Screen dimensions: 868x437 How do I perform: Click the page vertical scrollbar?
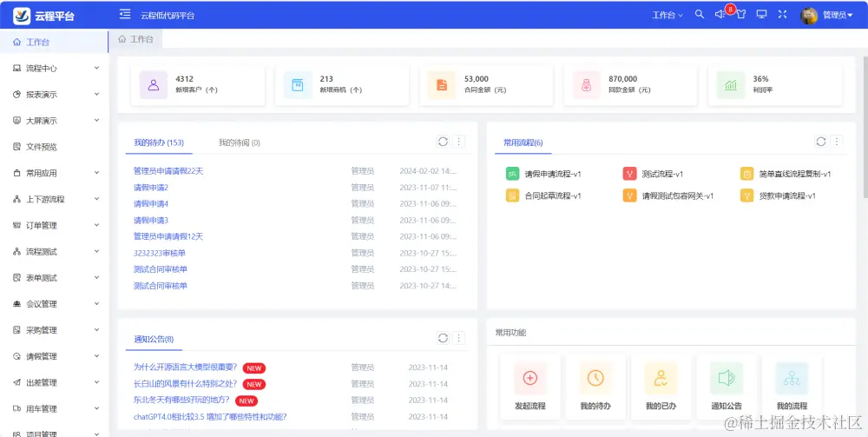point(865,126)
